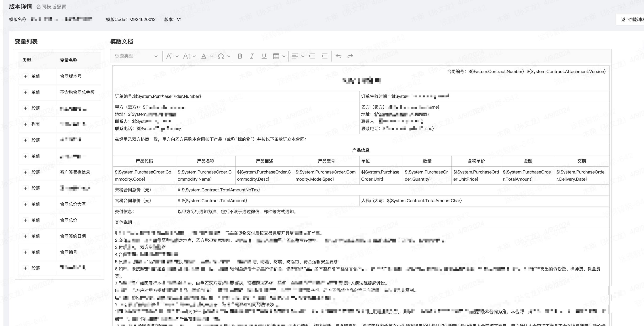Open the font family picker
Image resolution: width=644 pixels, height=326 pixels.
tap(172, 56)
